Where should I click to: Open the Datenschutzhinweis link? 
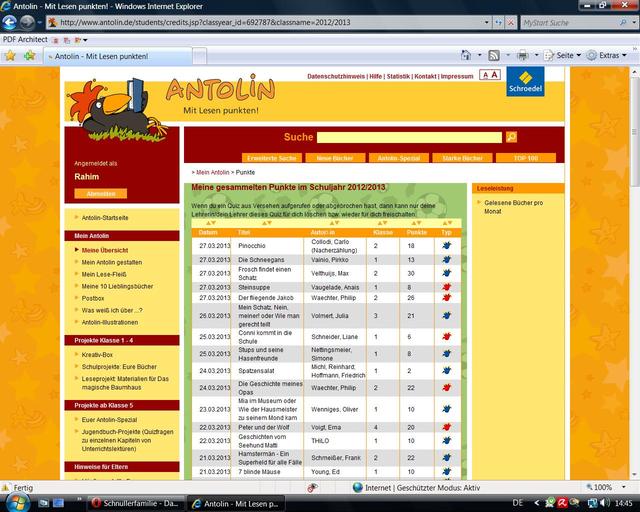[x=336, y=76]
